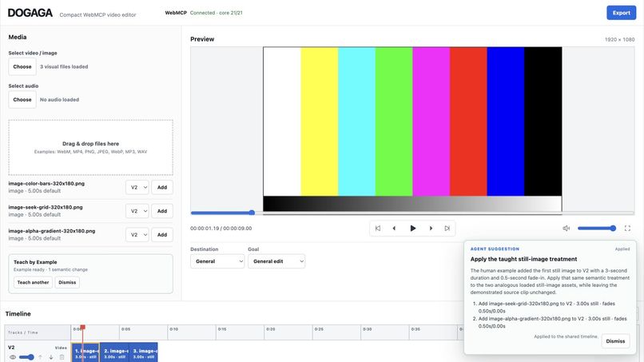The height and width of the screenshot is (362, 644).
Task: Jump to the end of the preview
Action: (x=447, y=229)
